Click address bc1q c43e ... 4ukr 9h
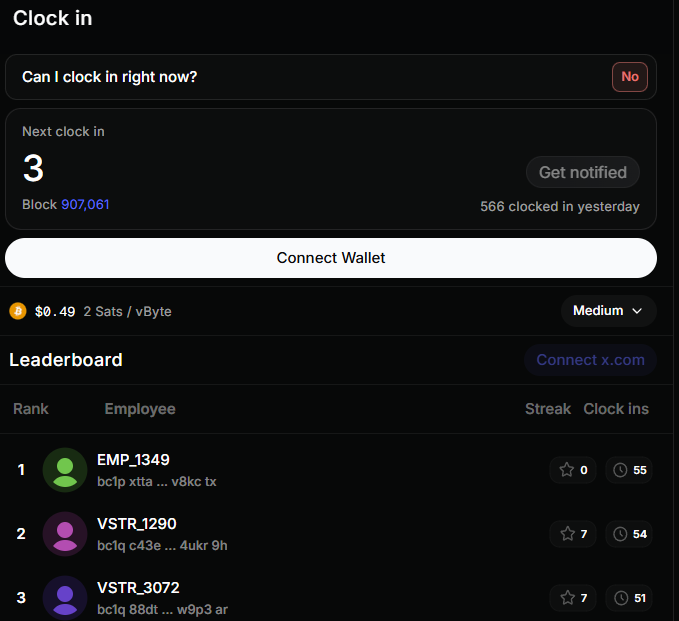 (x=162, y=546)
